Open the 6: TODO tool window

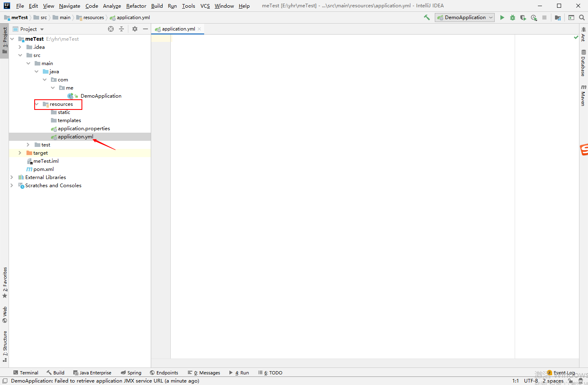click(x=270, y=373)
